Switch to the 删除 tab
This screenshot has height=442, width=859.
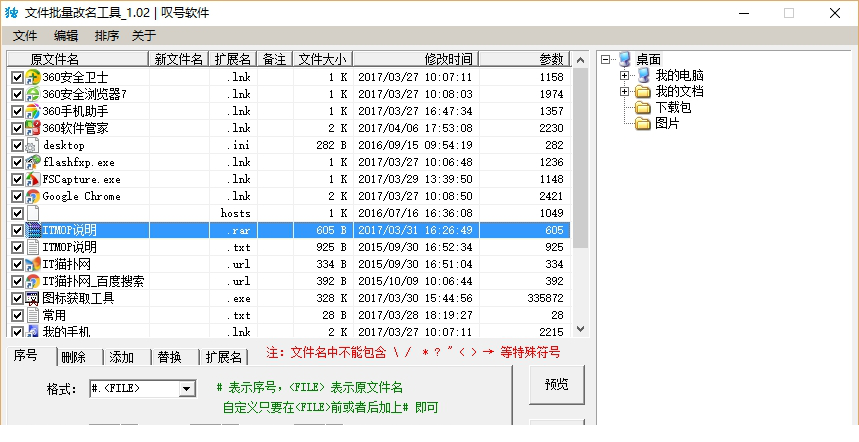pos(80,357)
